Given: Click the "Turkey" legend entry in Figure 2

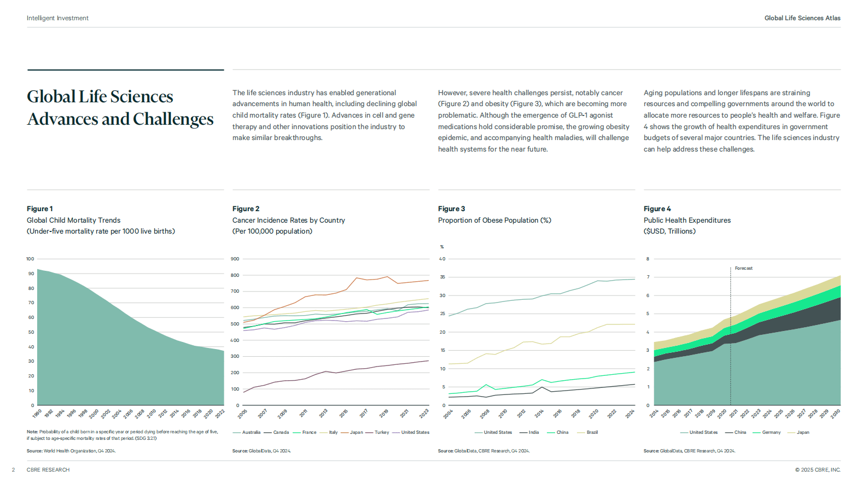Looking at the screenshot, I should click(x=377, y=432).
